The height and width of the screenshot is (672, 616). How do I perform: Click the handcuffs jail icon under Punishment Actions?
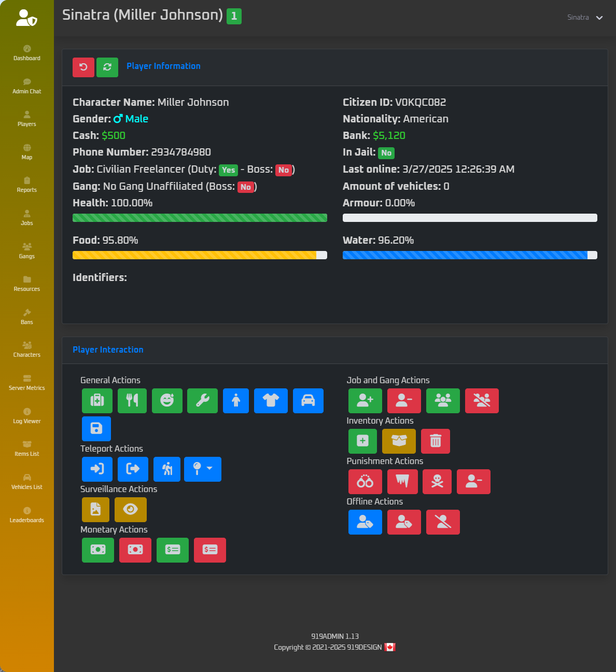(365, 482)
